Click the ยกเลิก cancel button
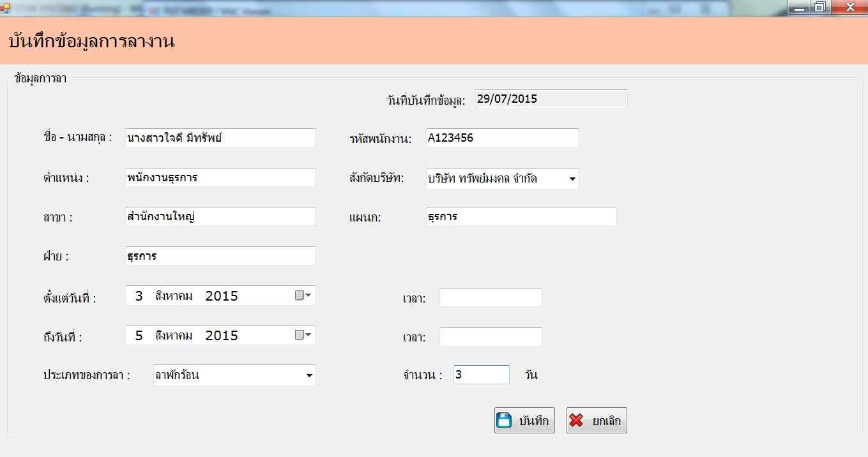The height and width of the screenshot is (457, 868). [x=597, y=421]
